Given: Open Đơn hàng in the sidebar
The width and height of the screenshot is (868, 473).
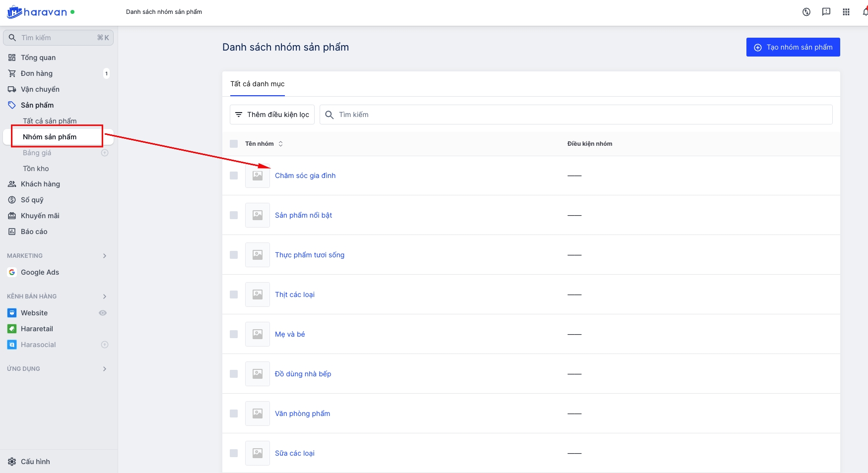Looking at the screenshot, I should (x=37, y=73).
